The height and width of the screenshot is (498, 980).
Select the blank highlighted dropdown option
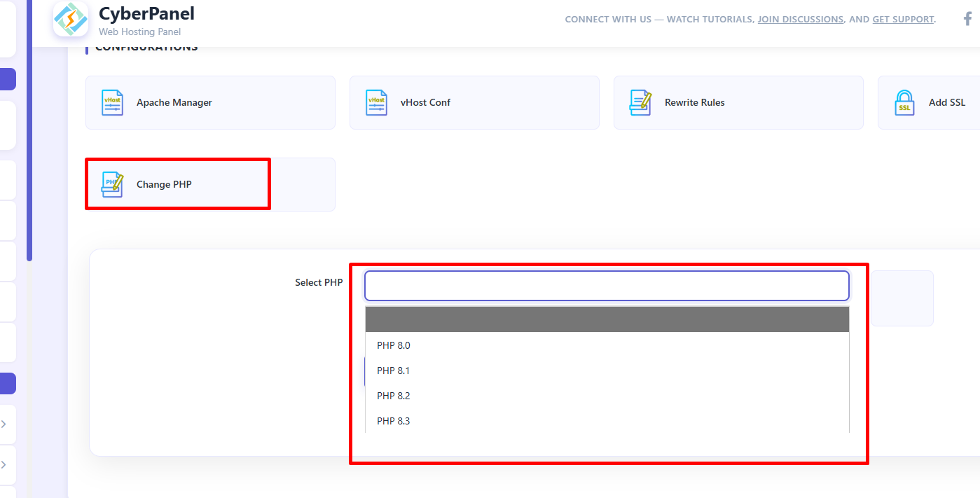point(607,319)
